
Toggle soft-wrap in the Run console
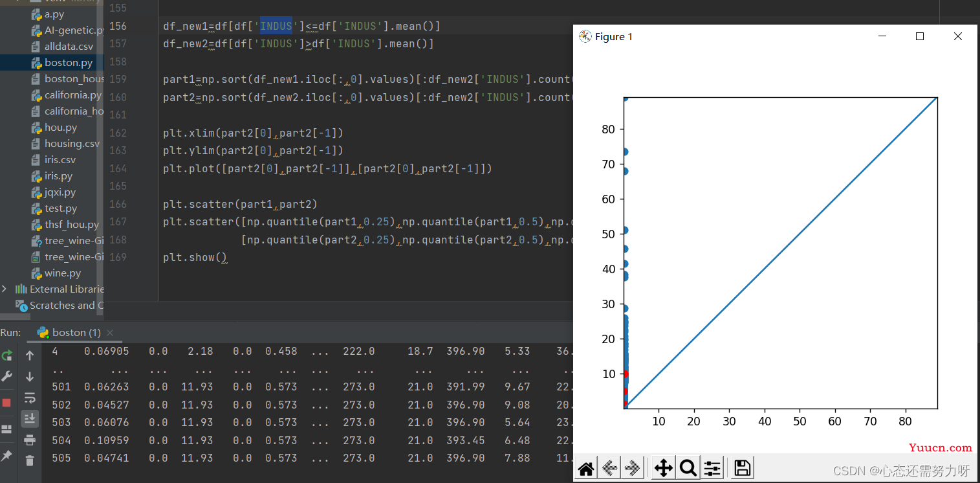coord(30,398)
